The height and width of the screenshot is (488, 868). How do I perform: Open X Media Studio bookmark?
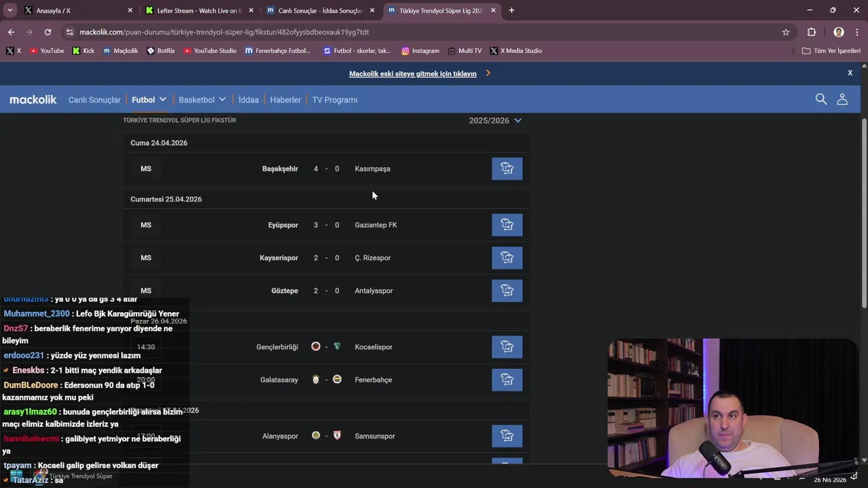tap(515, 51)
